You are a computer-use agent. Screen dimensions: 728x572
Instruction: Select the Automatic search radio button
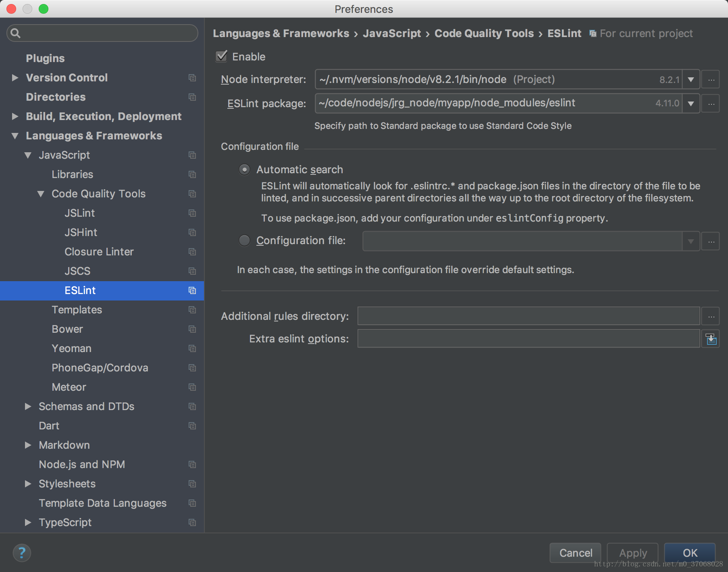click(x=244, y=170)
